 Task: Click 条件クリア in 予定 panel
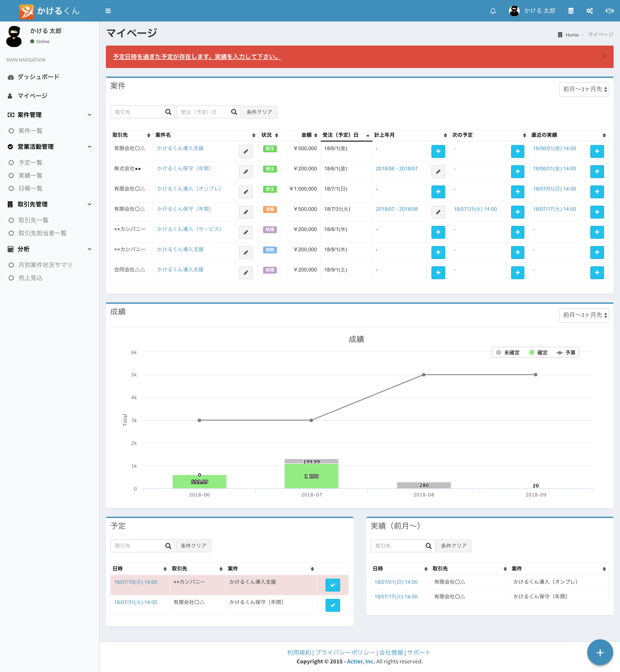pos(194,546)
